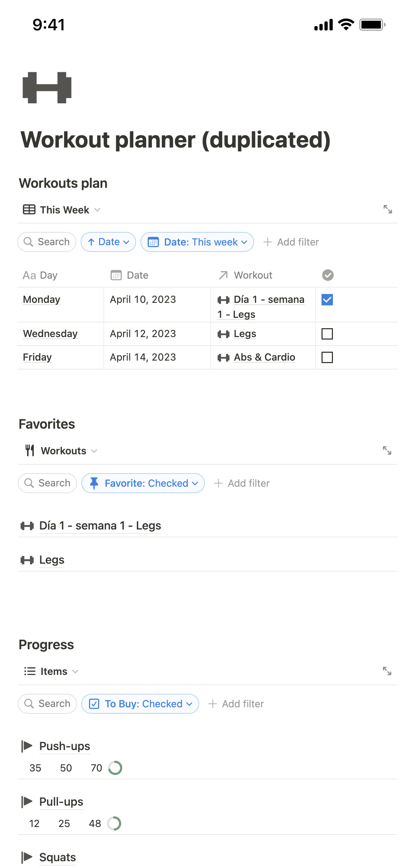Open the Abs & Cardio workout page
This screenshot has width=401, height=868.
[264, 357]
